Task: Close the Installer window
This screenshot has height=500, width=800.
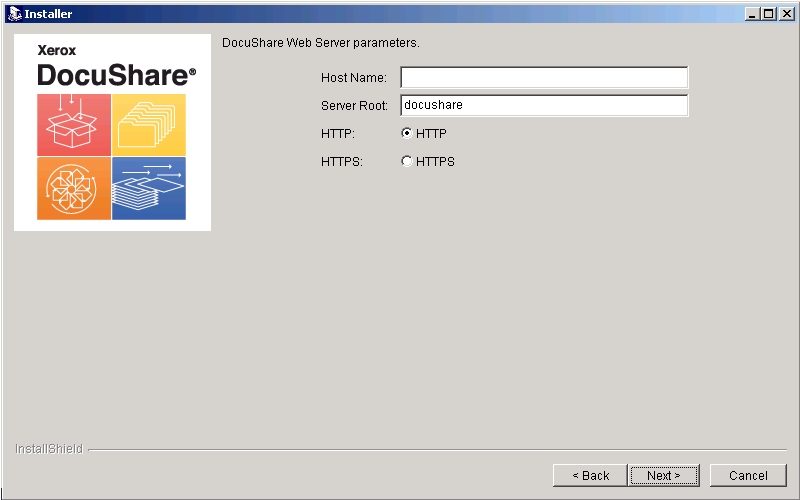Action: coord(786,14)
